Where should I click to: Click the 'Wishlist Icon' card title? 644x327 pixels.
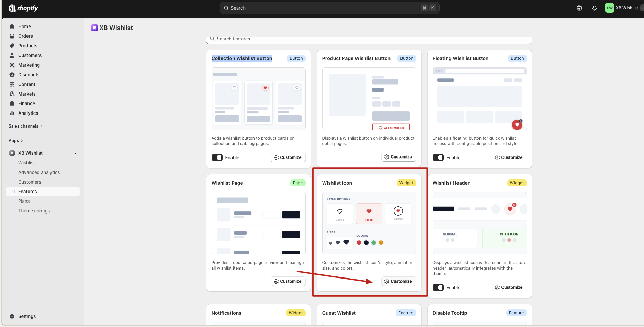(337, 183)
